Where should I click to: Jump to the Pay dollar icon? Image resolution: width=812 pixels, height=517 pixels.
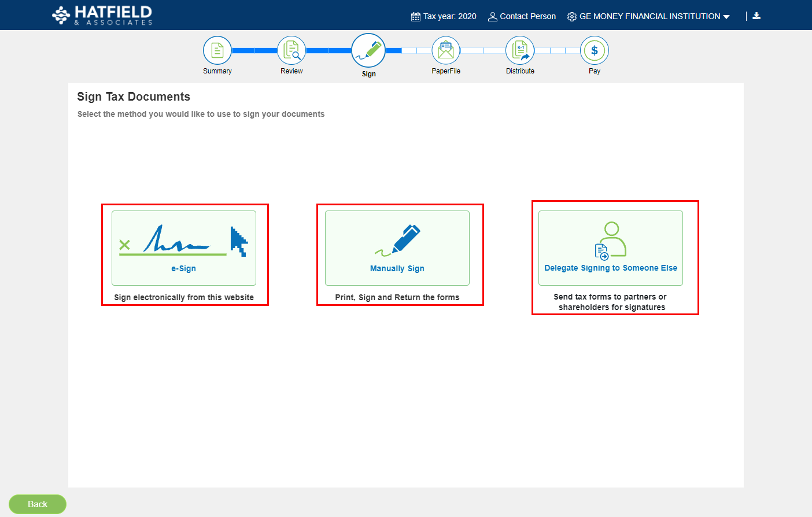595,51
